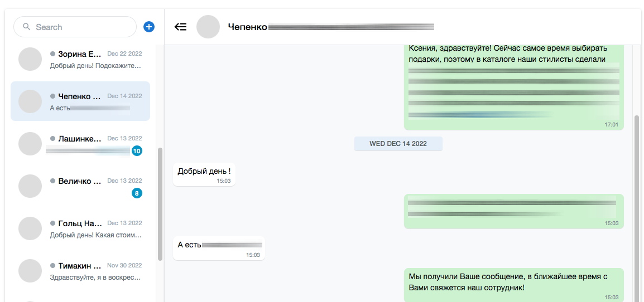The height and width of the screenshot is (302, 644).
Task: Click the message 'Добрый день !'
Action: pos(204,174)
